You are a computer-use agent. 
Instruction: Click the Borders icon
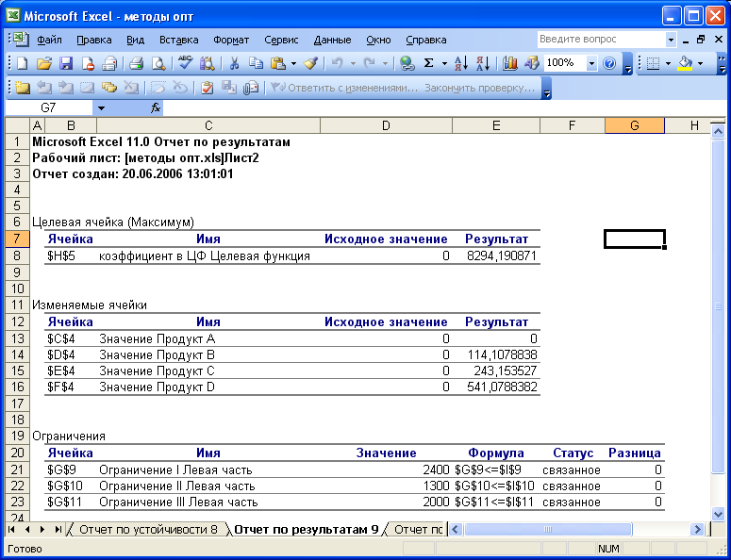(653, 63)
